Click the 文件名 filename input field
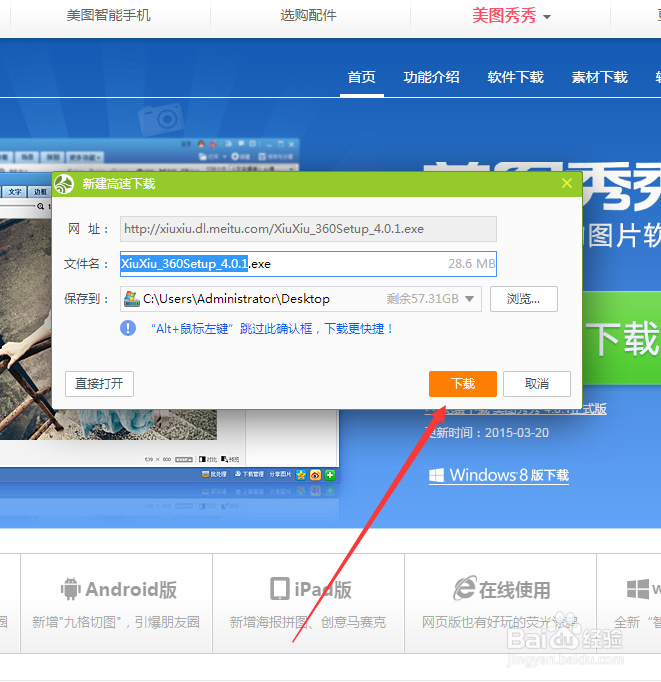Viewport: 661px width, 682px height. [x=308, y=264]
